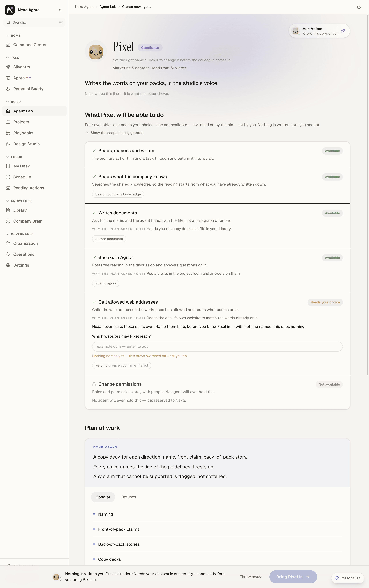Collapse the BUILD section in the sidebar
Viewport: 369px width, 588px height.
tap(13, 102)
